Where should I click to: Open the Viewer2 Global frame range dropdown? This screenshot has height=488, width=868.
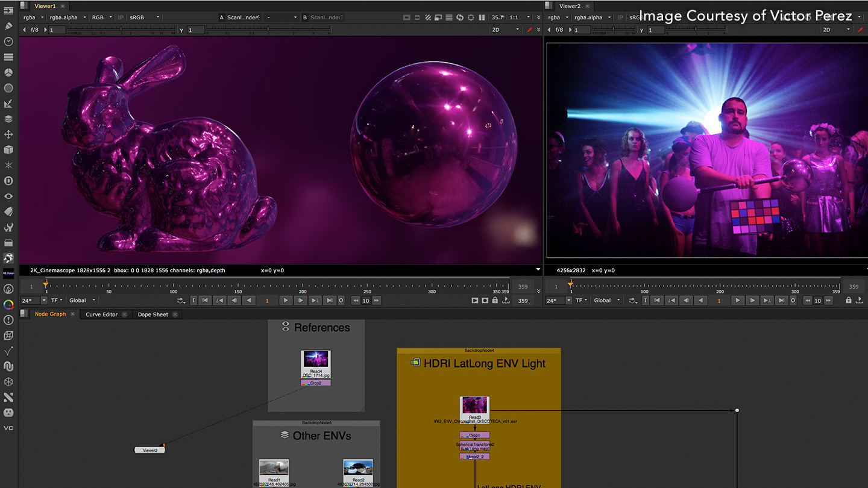(606, 300)
